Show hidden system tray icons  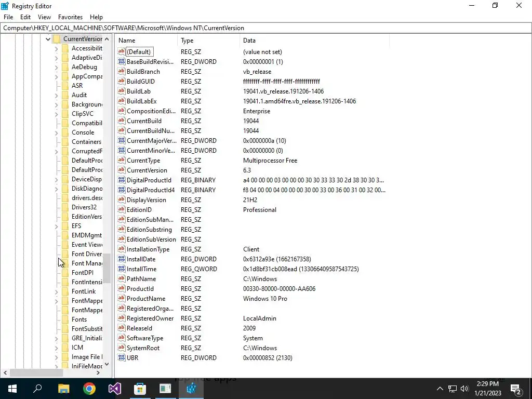click(440, 389)
